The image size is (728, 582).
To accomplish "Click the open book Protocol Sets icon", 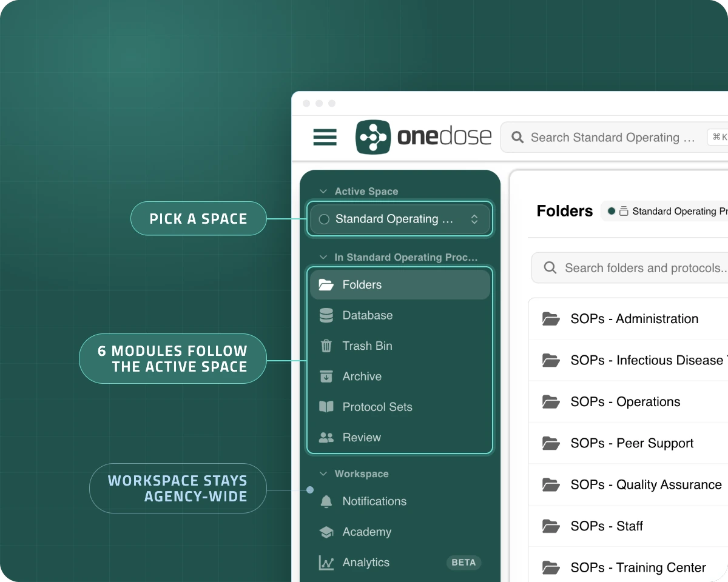I will coord(326,407).
